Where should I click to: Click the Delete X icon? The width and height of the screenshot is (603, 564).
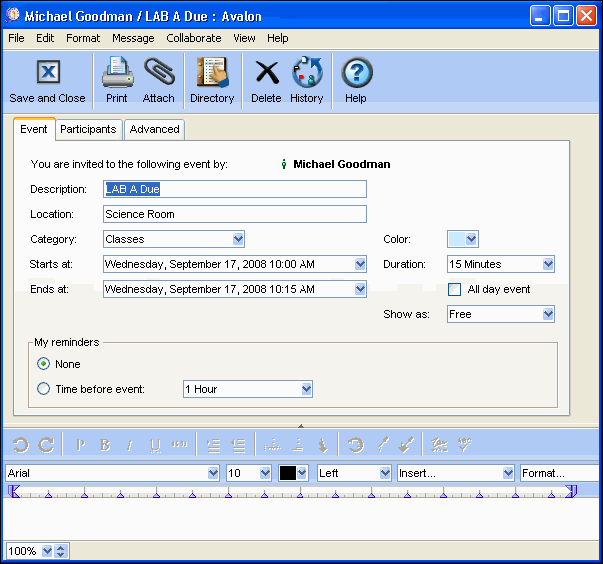[x=266, y=73]
